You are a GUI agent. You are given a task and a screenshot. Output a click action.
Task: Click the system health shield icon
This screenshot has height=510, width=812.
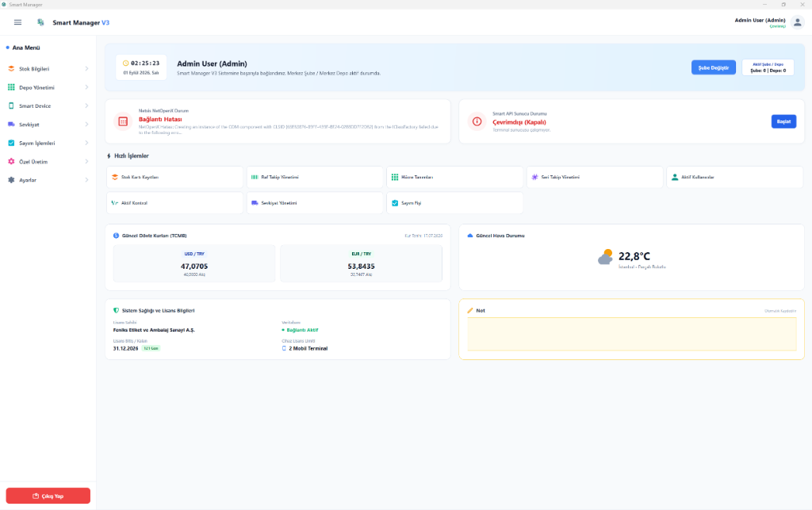coord(116,311)
